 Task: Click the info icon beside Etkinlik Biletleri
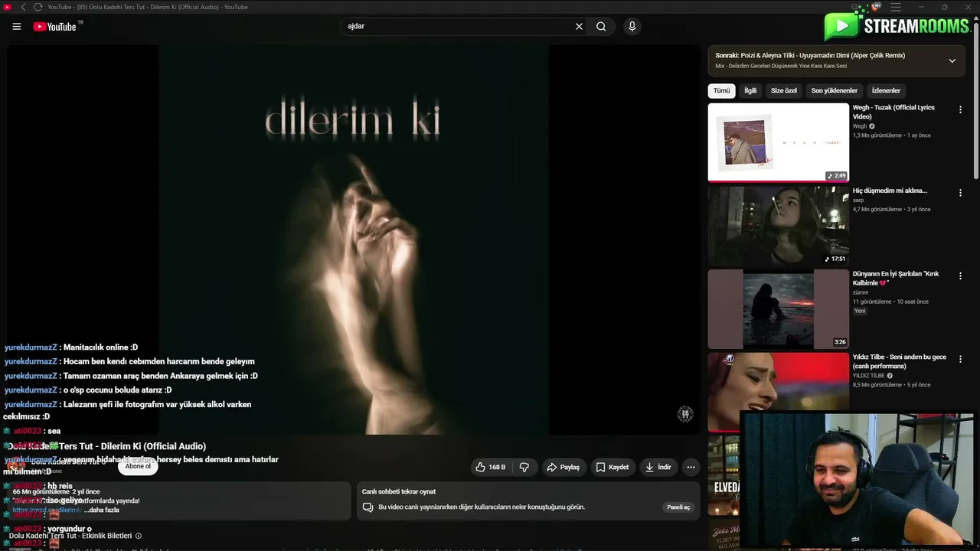pyautogui.click(x=139, y=536)
